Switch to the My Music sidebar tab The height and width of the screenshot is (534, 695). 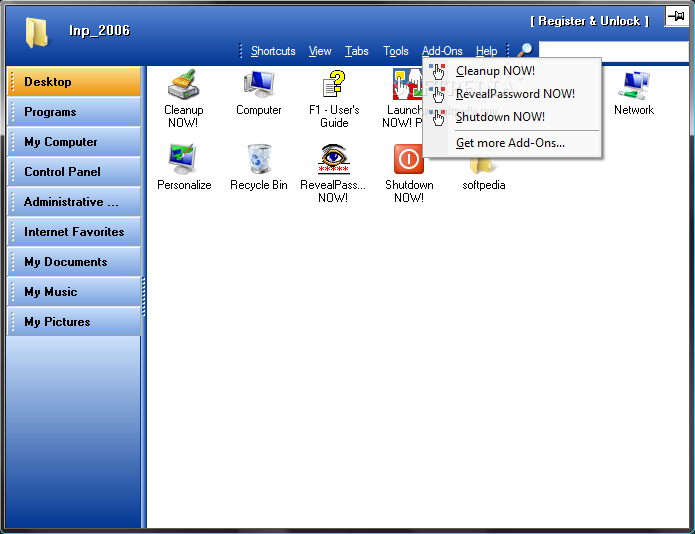pos(74,292)
